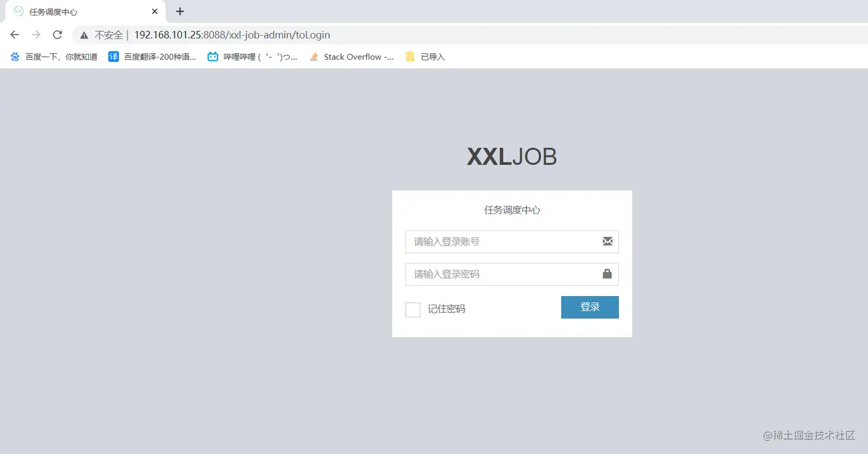Open the 已导入 bookmarks folder

point(425,57)
